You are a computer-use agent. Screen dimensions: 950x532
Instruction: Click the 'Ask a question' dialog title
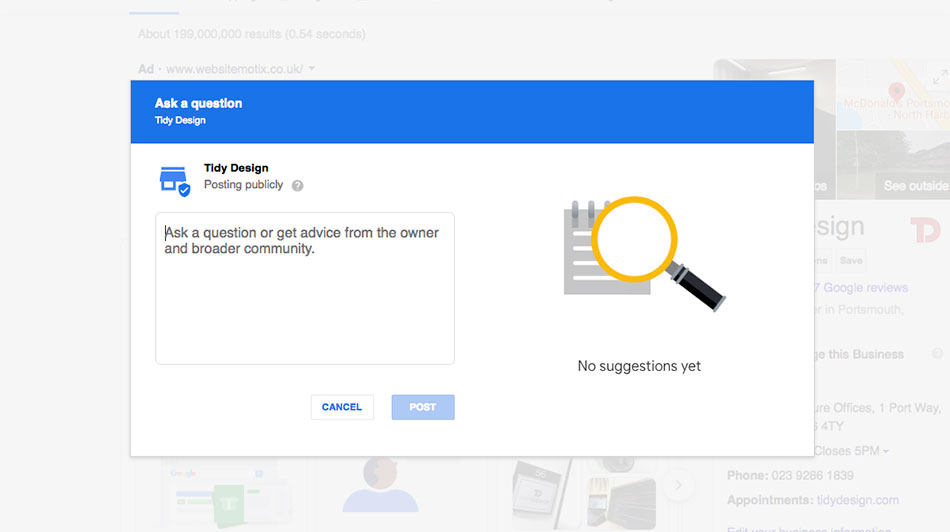(x=198, y=103)
